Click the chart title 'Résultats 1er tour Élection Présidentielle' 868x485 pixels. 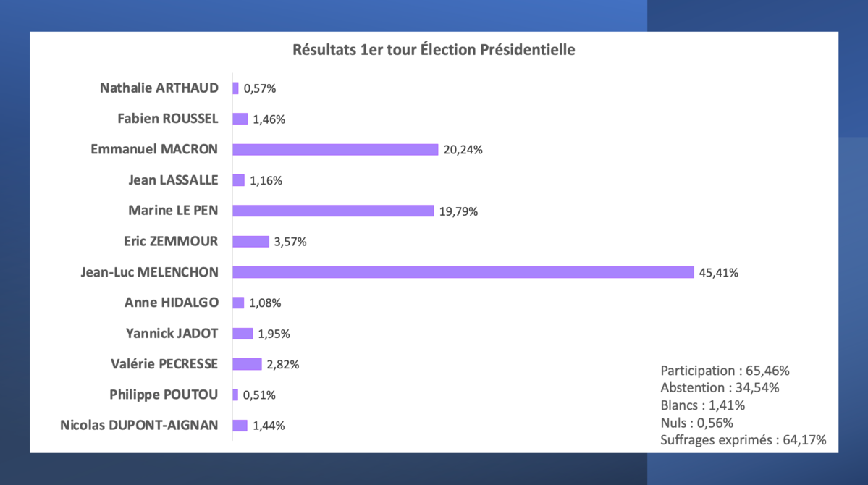434,51
